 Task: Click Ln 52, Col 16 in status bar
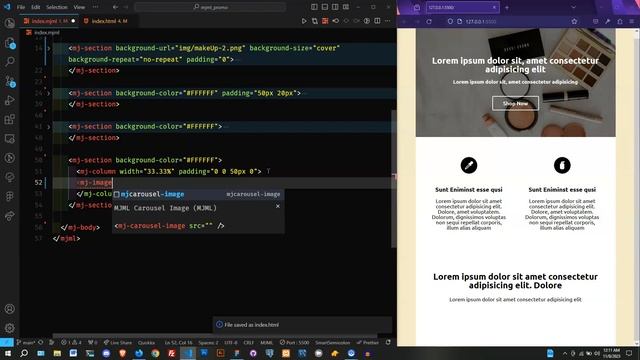point(179,342)
